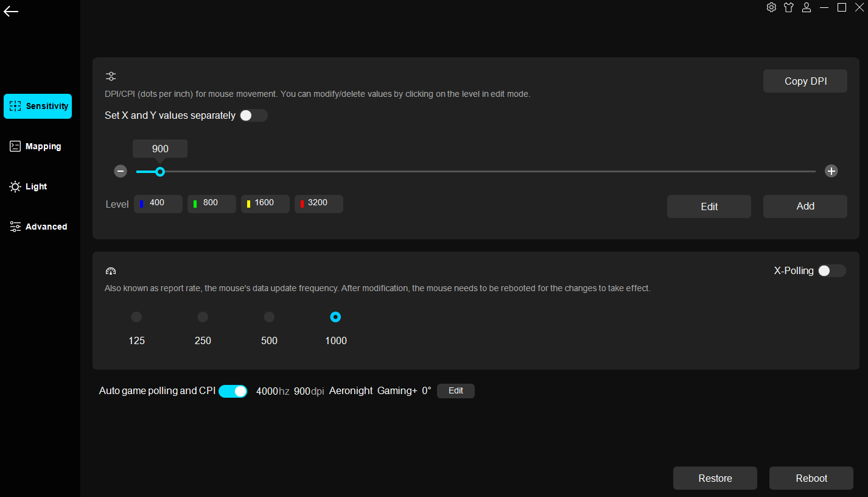Click the Copy DPI button
This screenshot has width=868, height=497.
[x=805, y=81]
